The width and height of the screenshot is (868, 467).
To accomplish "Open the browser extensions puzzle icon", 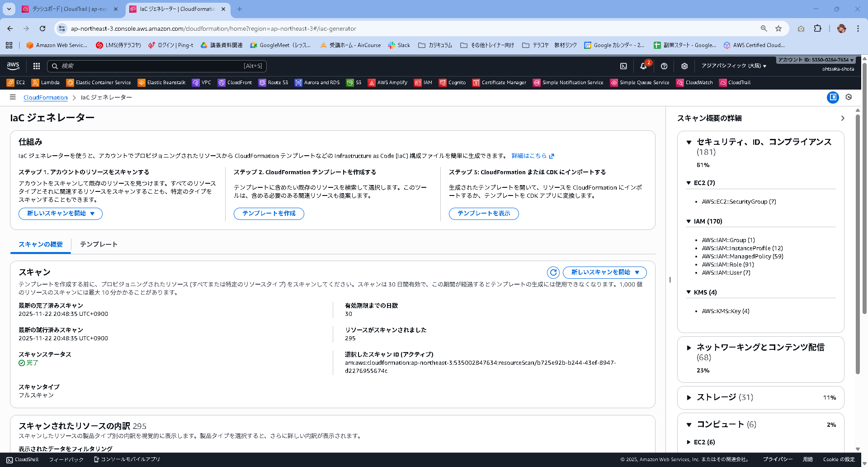I will (817, 29).
